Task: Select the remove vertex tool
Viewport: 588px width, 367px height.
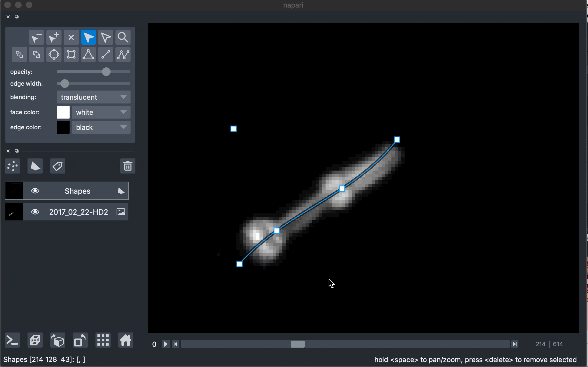Action: (x=36, y=37)
